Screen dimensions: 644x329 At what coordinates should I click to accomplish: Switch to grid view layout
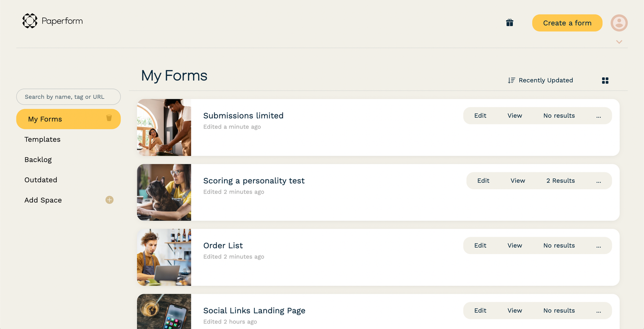tap(605, 80)
